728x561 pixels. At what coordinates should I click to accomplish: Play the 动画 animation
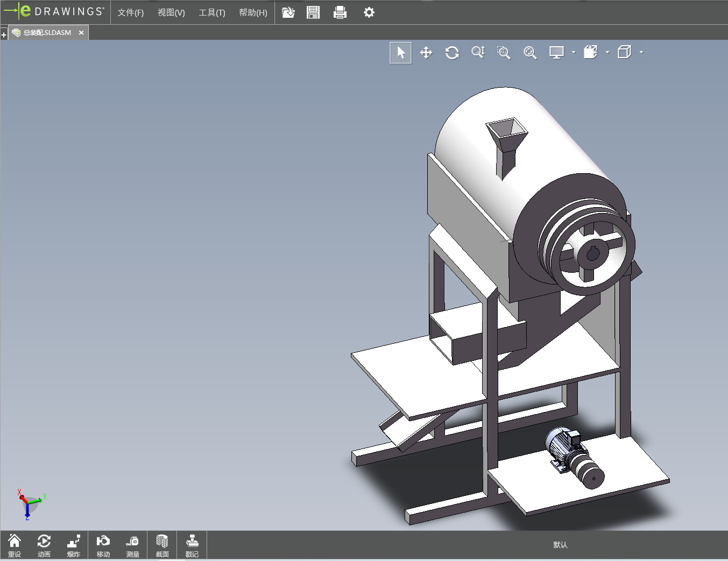pos(44,545)
